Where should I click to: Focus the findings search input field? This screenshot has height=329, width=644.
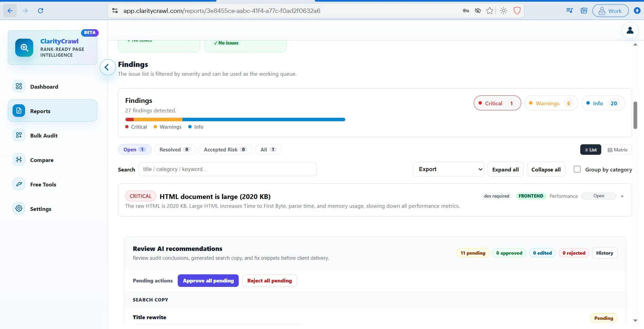(227, 169)
